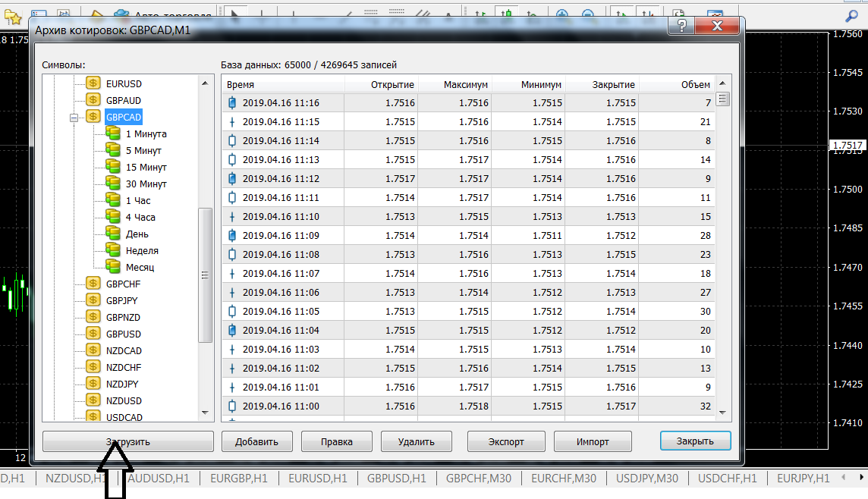Switch to the GBPUSD,H1 chart tab
The height and width of the screenshot is (499, 868).
[x=396, y=479]
